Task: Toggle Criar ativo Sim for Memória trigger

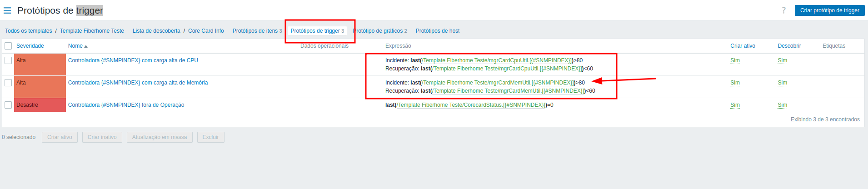Action: pos(735,83)
